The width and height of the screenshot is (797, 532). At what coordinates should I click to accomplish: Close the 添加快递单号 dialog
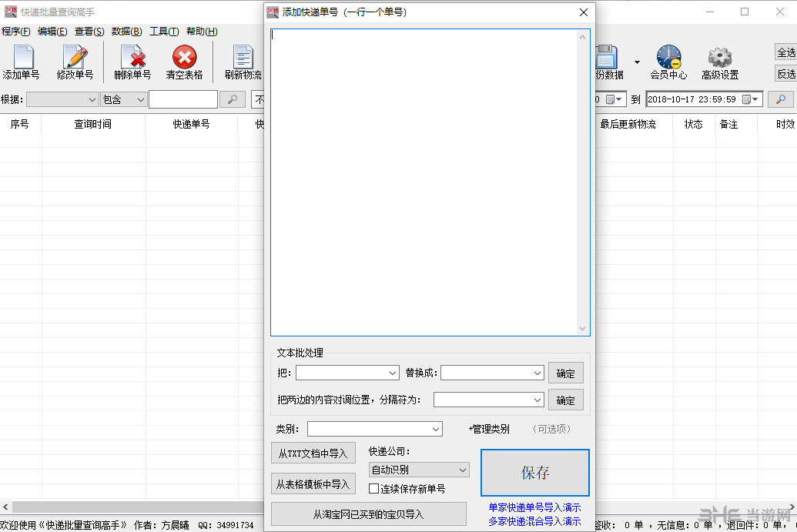point(584,12)
